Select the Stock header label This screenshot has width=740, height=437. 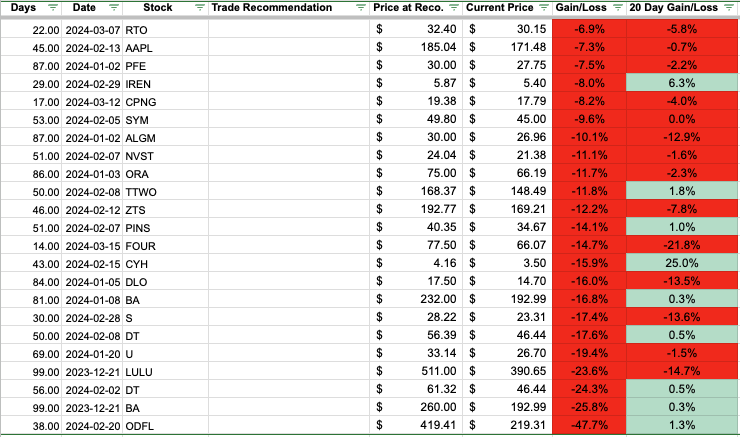point(158,8)
